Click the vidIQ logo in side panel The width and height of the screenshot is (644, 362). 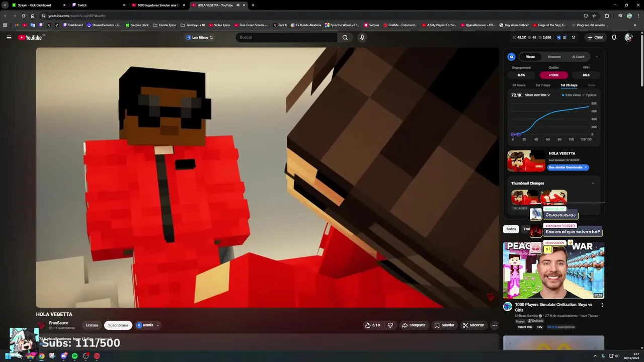point(511,57)
